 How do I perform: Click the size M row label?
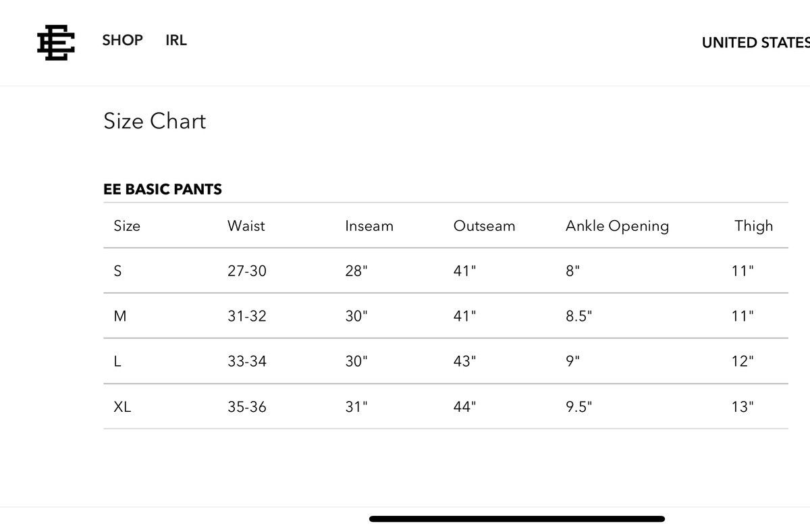[120, 316]
